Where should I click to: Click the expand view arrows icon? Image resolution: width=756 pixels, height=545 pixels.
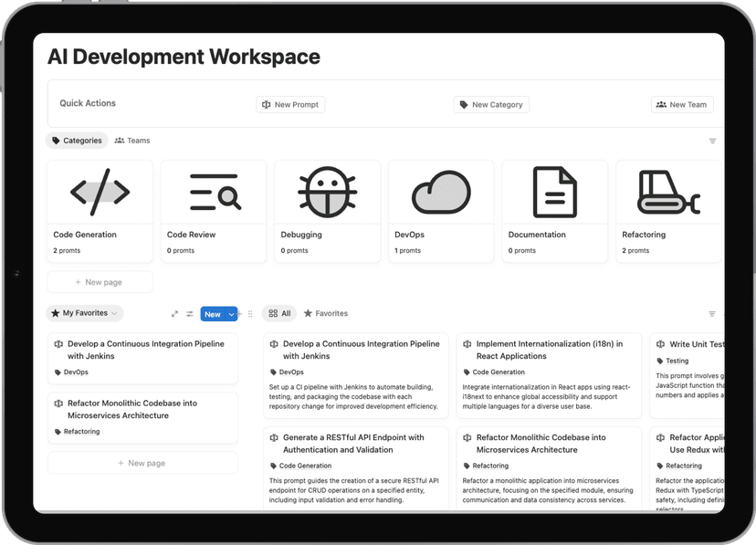[x=175, y=313]
